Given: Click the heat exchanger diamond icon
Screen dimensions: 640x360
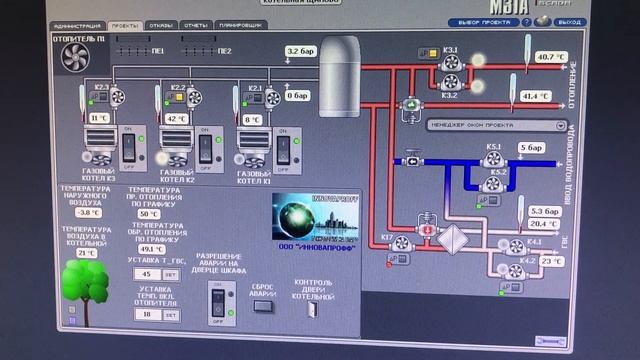Looking at the screenshot, I should 453,239.
